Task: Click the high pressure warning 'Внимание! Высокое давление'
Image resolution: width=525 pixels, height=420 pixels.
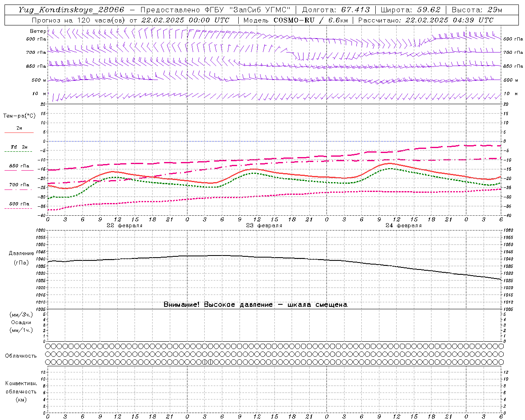Action: [218, 305]
